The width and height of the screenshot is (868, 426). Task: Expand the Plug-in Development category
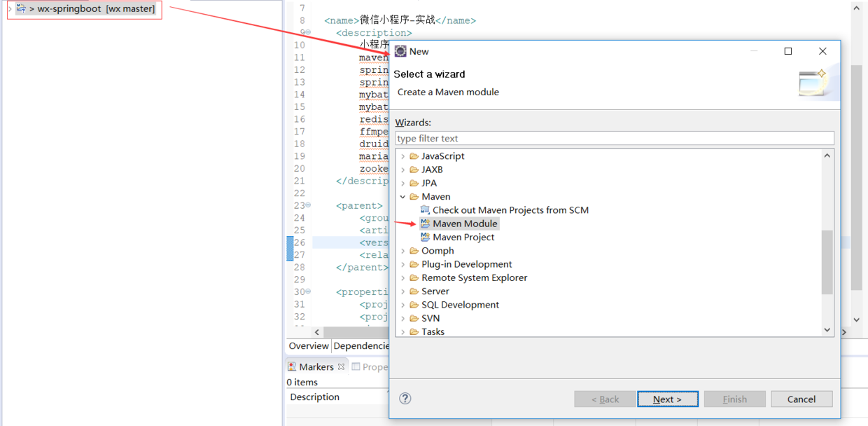pos(402,264)
